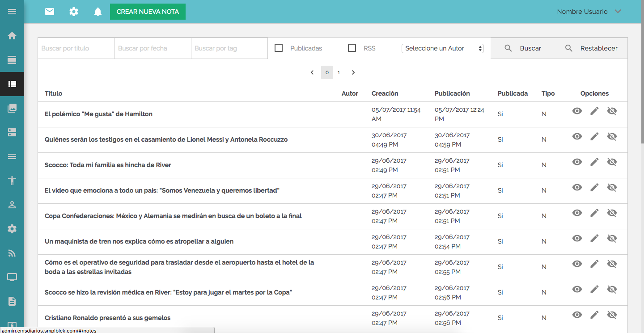
Task: Unpublish the 'maquinista de tren' note
Action: [x=612, y=238]
